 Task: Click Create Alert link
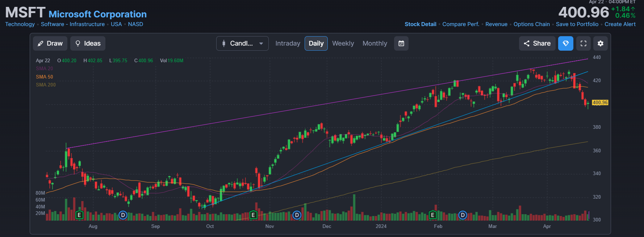620,24
